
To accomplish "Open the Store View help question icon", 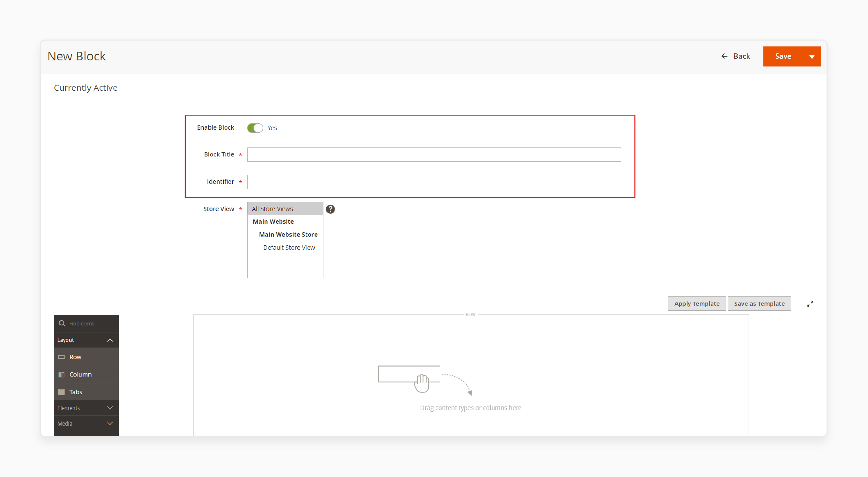I will [330, 209].
